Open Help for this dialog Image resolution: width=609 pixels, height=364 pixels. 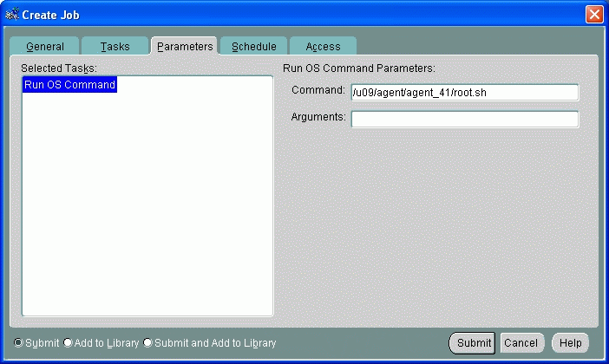570,343
